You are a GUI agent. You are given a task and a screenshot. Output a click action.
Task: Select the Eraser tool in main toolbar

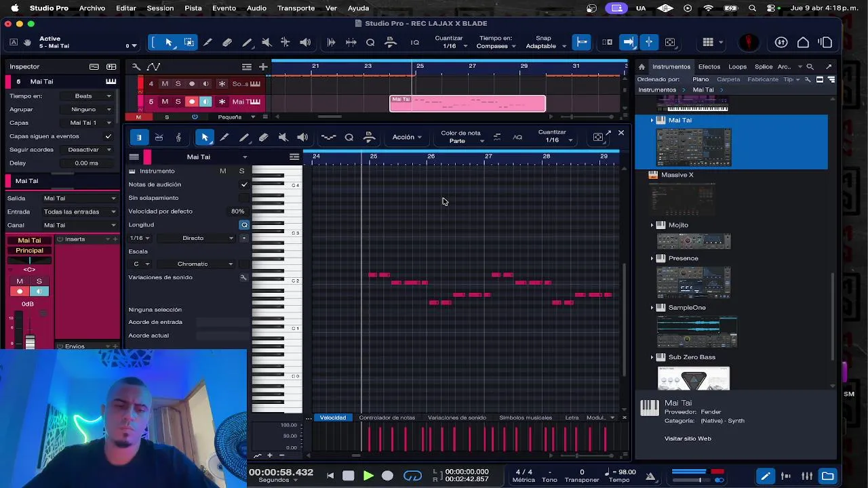[227, 42]
